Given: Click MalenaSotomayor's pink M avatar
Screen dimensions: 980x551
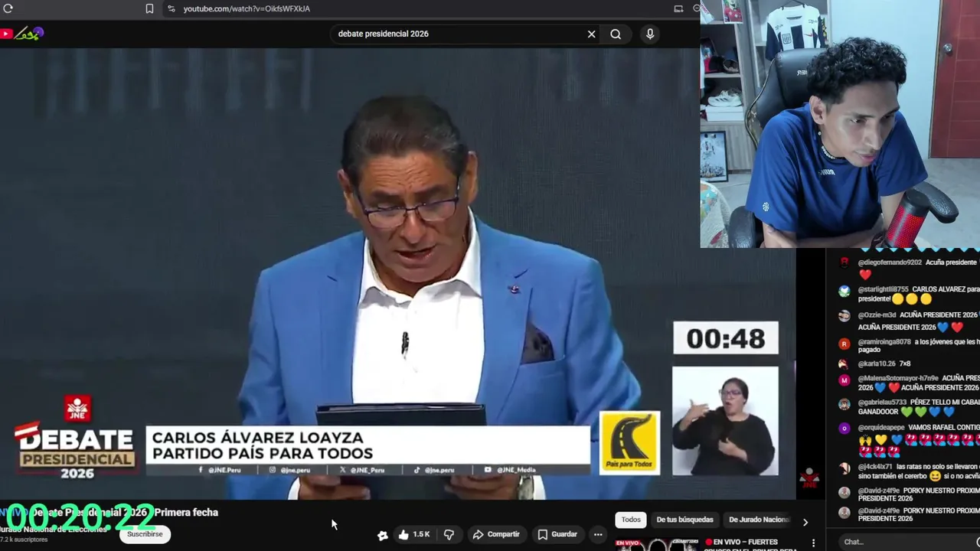Looking at the screenshot, I should tap(844, 380).
